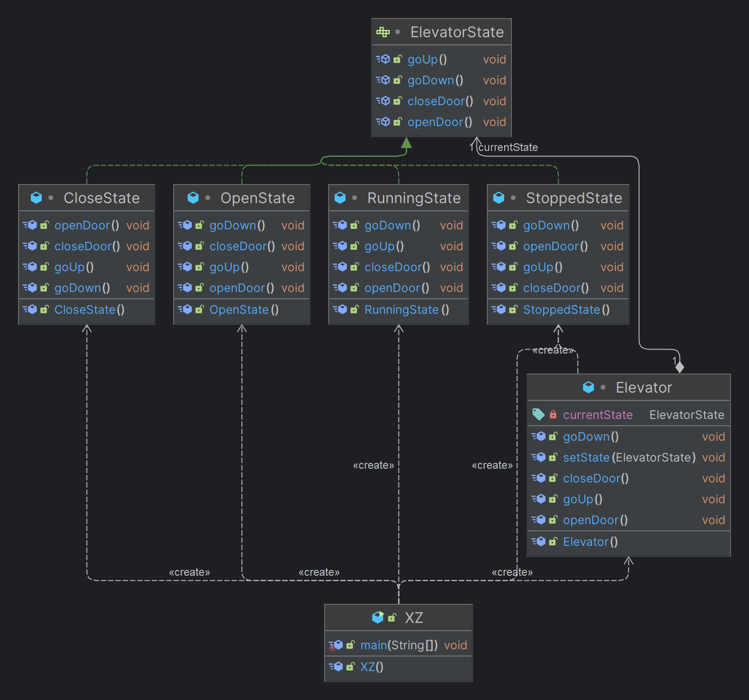Select the RunningState node title
749x700 pixels.
pos(414,198)
